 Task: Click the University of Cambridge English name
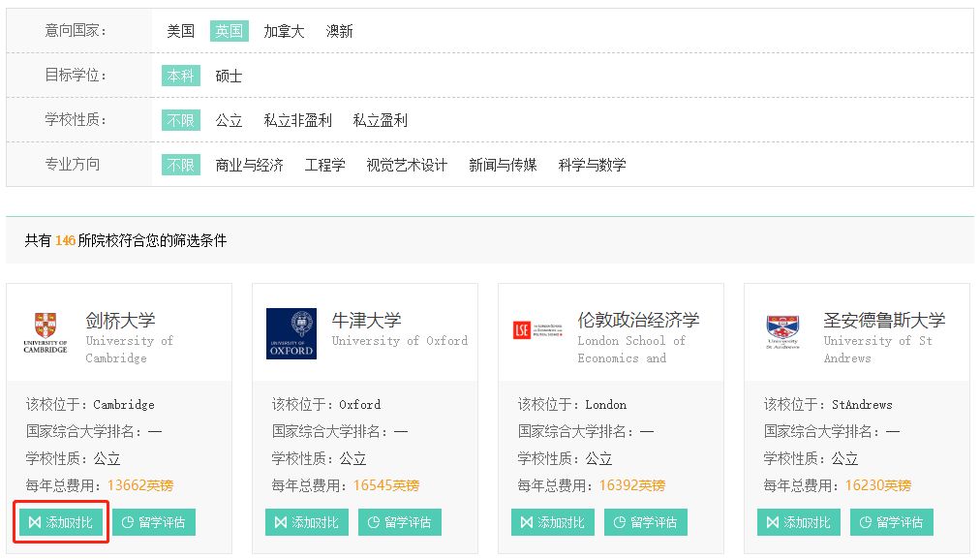130,350
